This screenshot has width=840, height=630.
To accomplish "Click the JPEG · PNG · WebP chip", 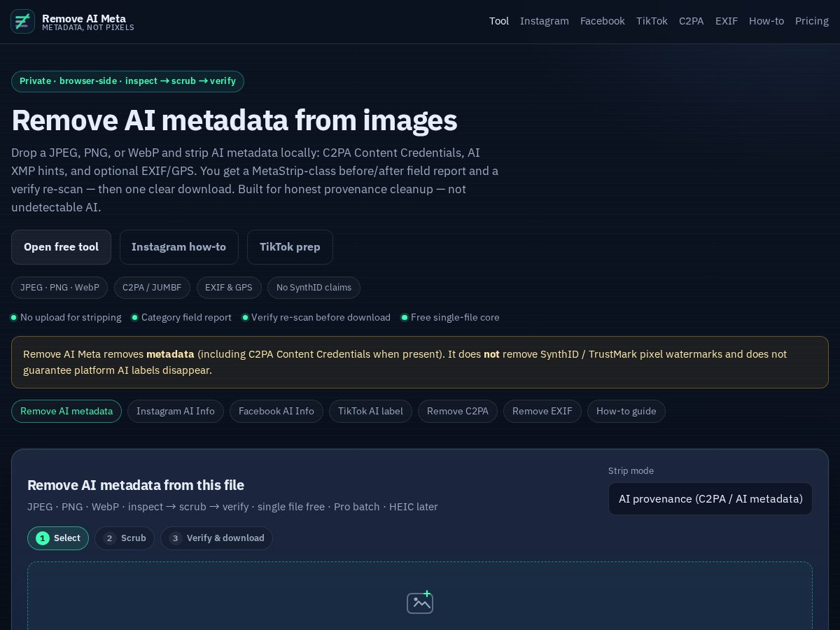I will (x=59, y=288).
